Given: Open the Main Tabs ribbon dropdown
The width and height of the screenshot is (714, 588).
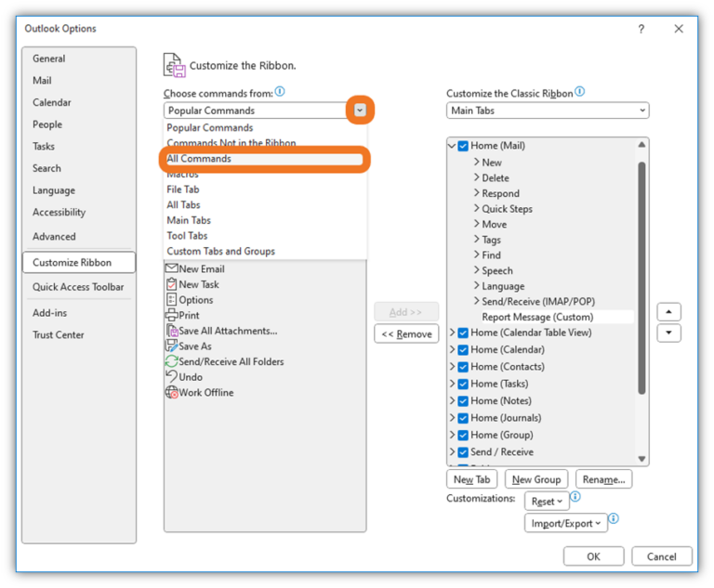Looking at the screenshot, I should pos(548,111).
